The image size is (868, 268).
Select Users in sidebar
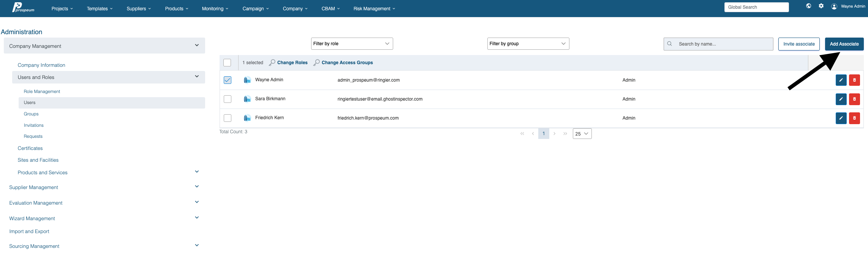point(112,102)
